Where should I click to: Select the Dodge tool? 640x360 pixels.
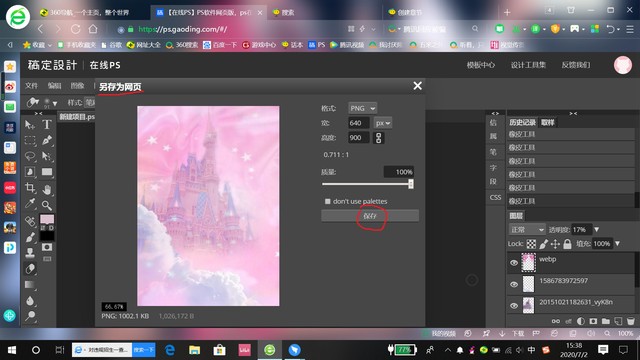(30, 316)
